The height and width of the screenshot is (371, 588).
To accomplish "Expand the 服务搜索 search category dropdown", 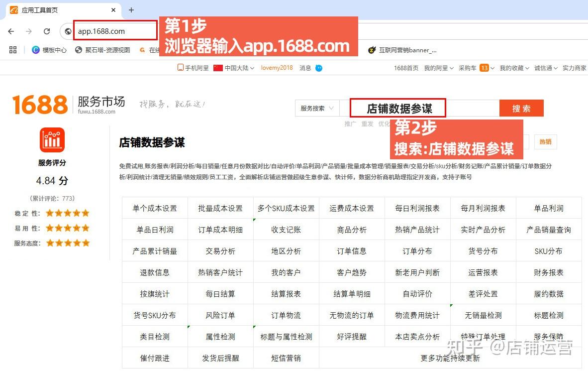I will coord(317,108).
